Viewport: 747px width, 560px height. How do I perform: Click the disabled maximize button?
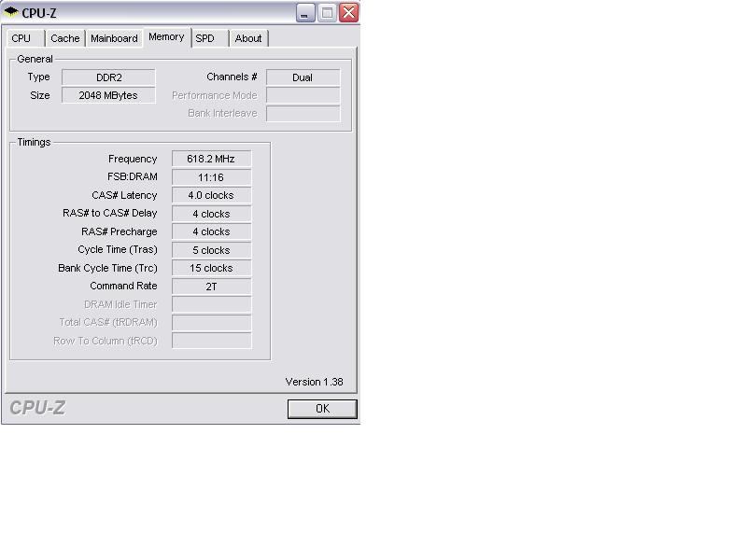(x=327, y=13)
